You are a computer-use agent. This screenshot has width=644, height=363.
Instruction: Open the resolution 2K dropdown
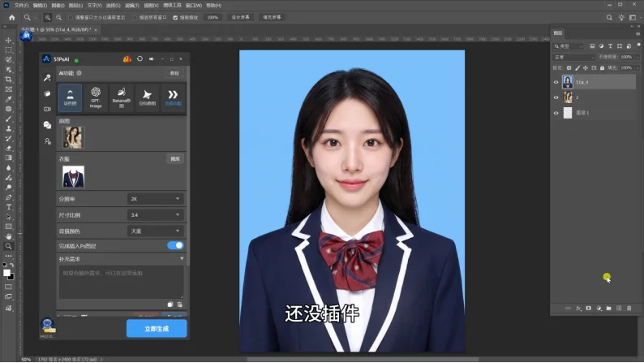pos(156,199)
